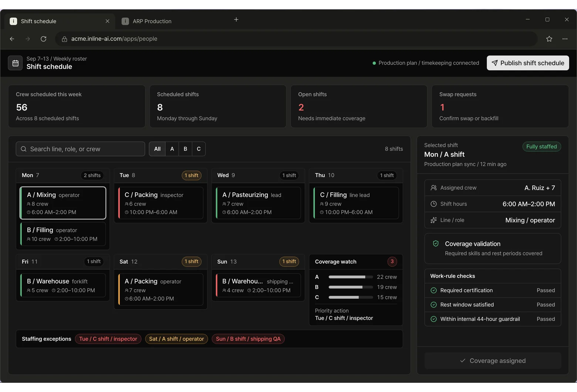Filter shifts by crew B
Screen dimensions: 577x392
[185, 149]
